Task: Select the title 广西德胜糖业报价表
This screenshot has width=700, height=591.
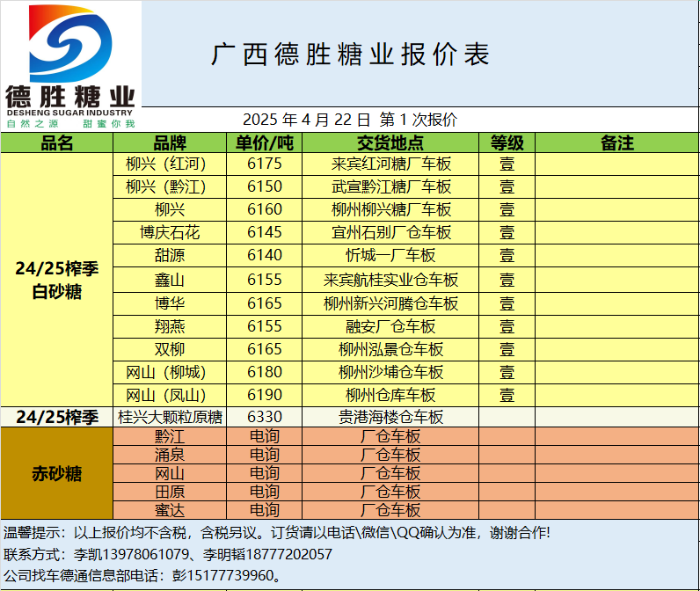Action: pos(350,55)
